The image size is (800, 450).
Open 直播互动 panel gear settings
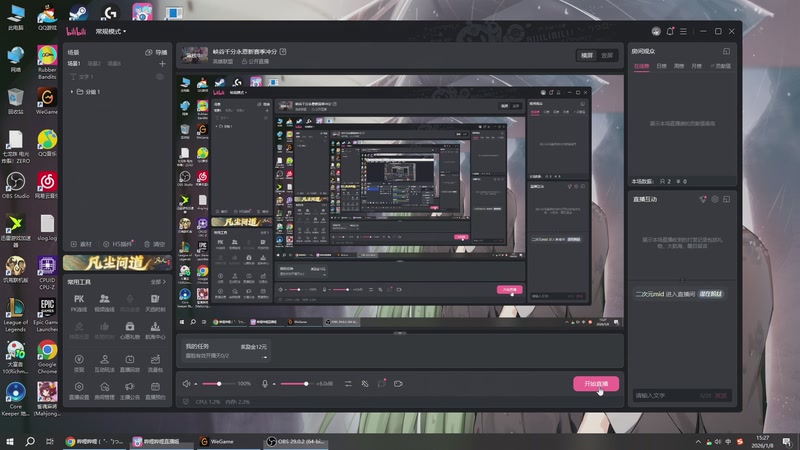(715, 199)
